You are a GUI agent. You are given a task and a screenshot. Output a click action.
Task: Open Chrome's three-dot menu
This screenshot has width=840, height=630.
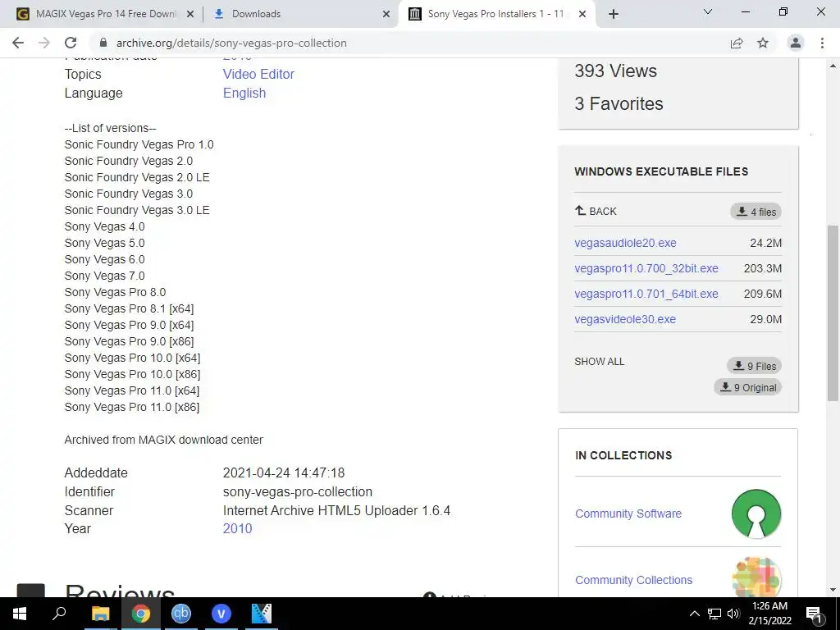click(822, 43)
